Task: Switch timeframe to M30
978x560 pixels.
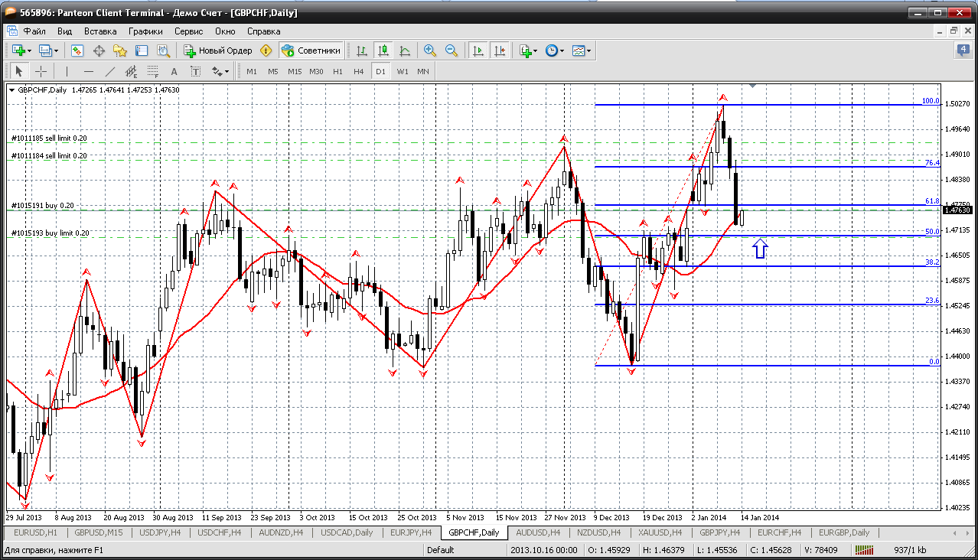Action: [x=316, y=71]
